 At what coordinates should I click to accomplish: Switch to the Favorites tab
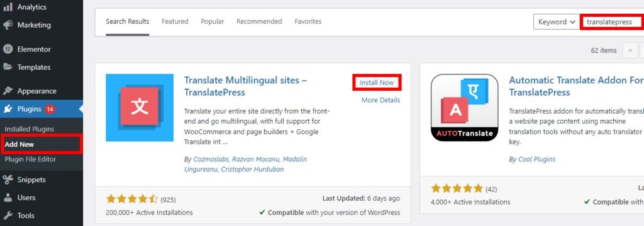click(x=308, y=21)
